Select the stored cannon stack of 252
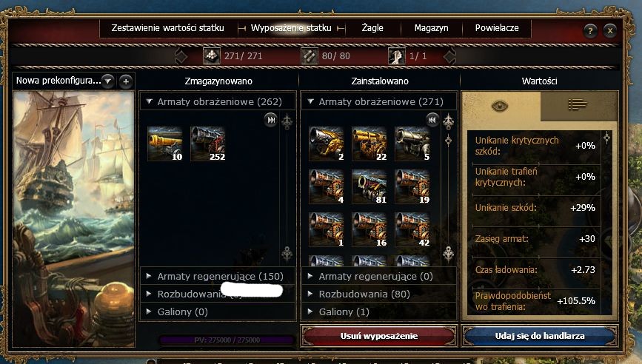642x364 pixels. tap(208, 144)
